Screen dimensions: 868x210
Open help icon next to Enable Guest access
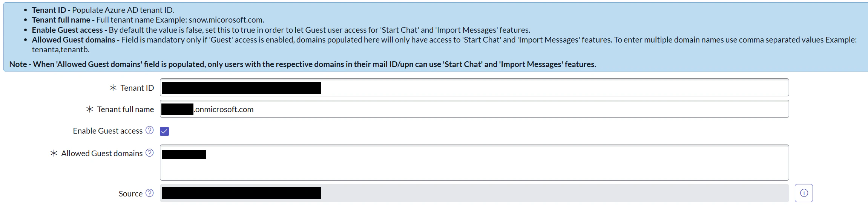[x=150, y=130]
